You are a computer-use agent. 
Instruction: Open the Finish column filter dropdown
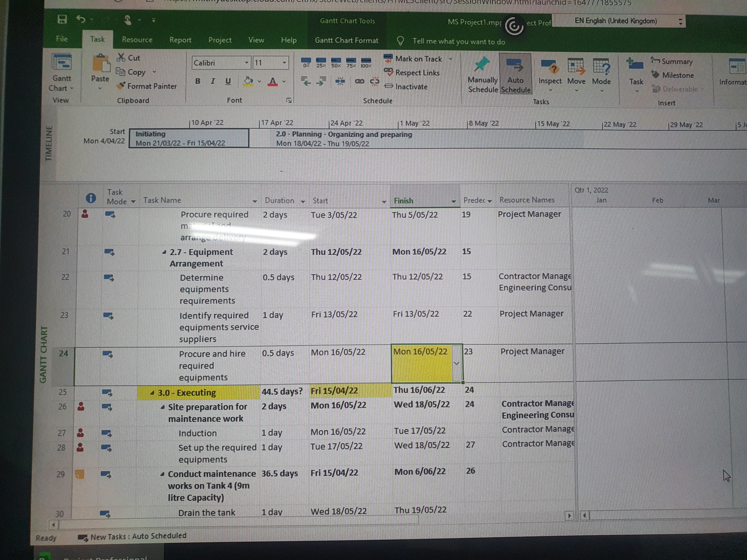(454, 201)
